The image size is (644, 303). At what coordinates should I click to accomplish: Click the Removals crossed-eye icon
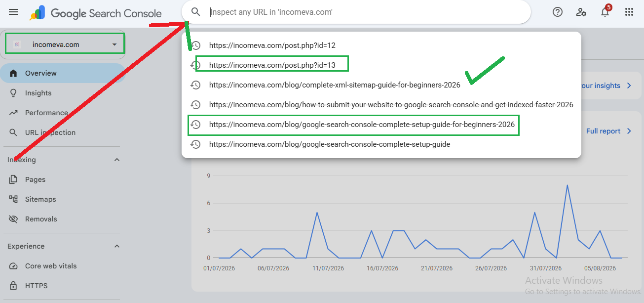coord(13,219)
